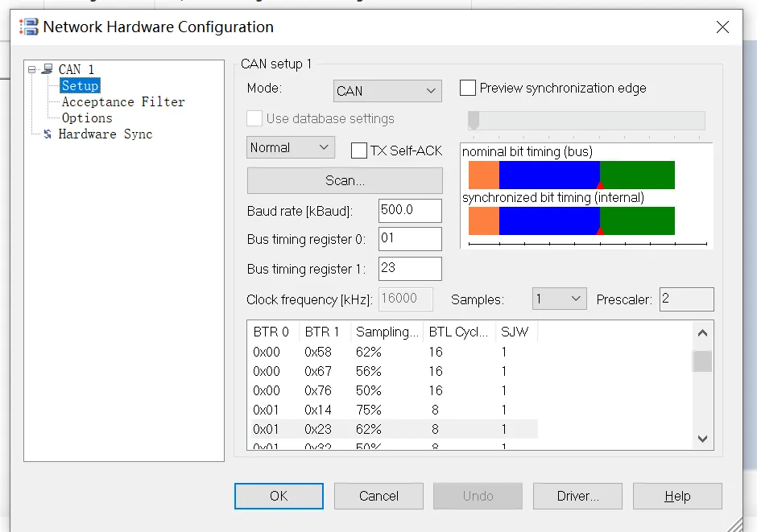The height and width of the screenshot is (532, 757).
Task: Select the Hardware Sync tree item
Action: click(x=105, y=134)
